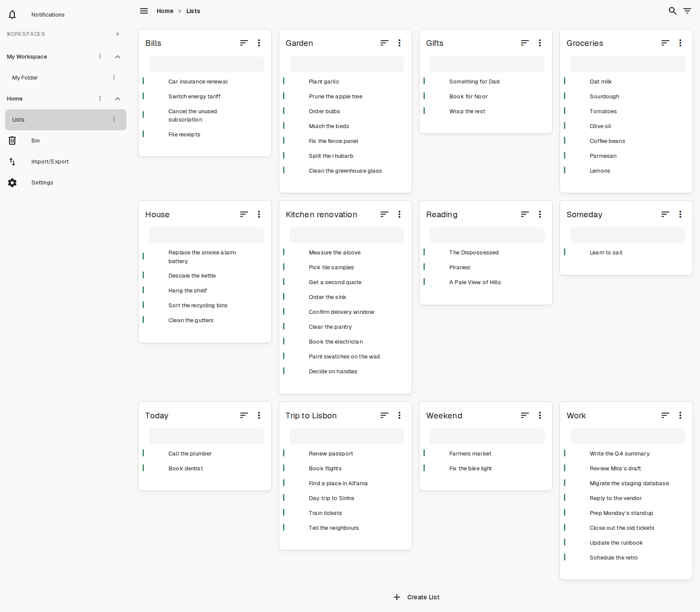Select 'Car insurance renewal' item
Viewport: 700px width, 612px height.
(x=198, y=82)
